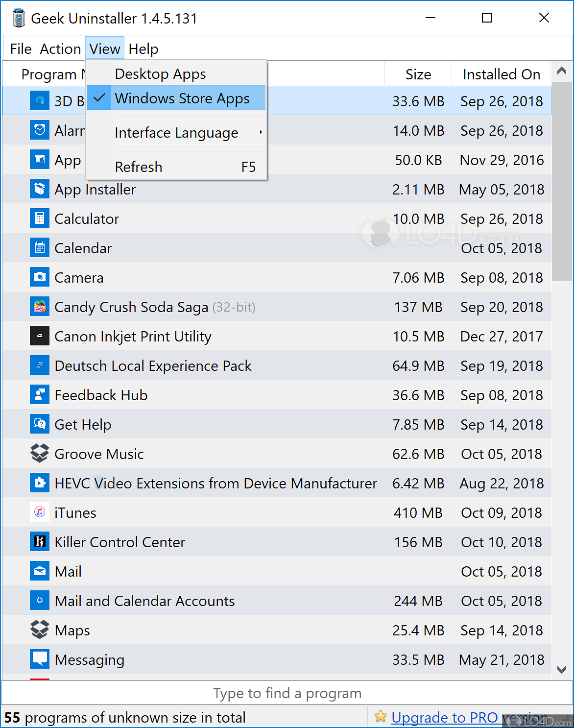The image size is (574, 728).
Task: Click the iTunes application icon
Action: (39, 512)
